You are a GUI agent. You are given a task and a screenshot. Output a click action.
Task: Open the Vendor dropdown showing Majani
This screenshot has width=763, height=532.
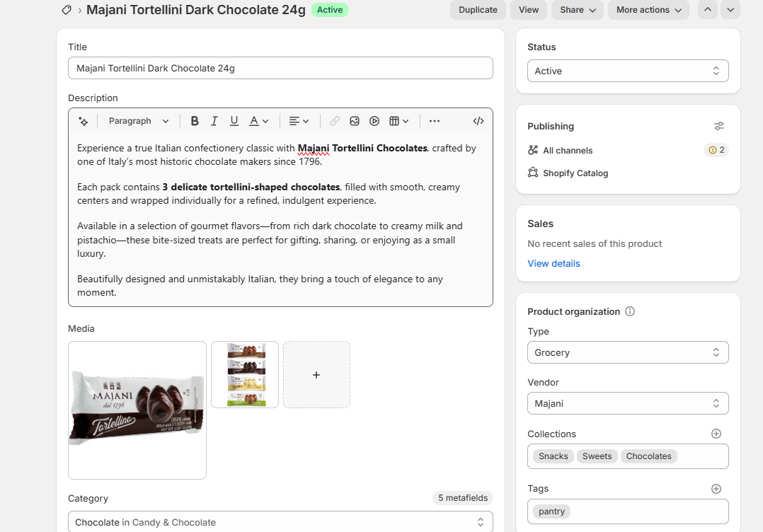coord(628,404)
